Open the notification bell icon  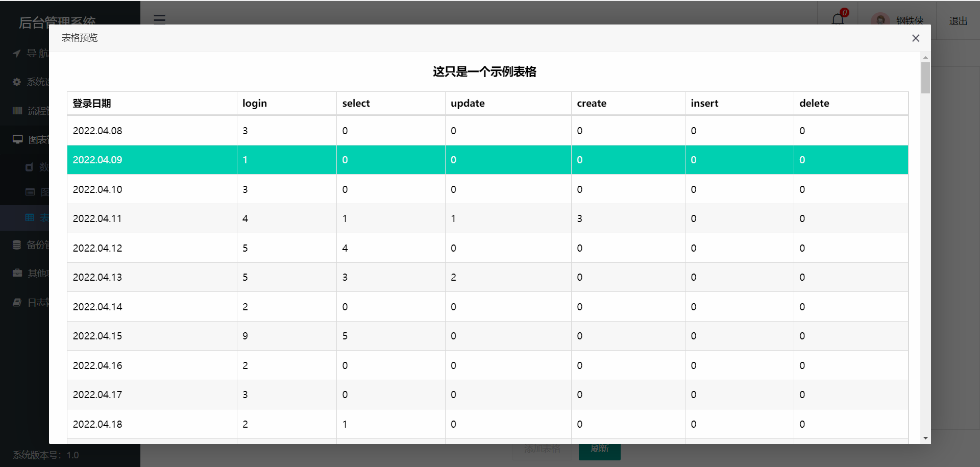pyautogui.click(x=837, y=19)
